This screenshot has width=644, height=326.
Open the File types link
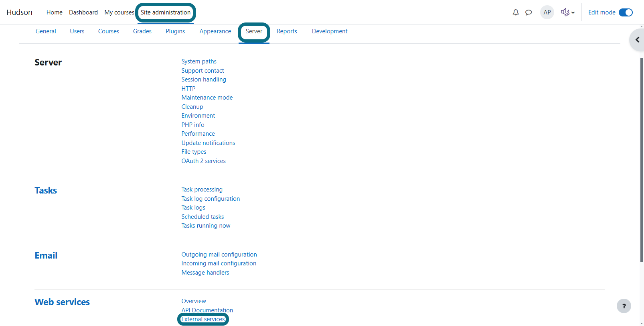(194, 152)
